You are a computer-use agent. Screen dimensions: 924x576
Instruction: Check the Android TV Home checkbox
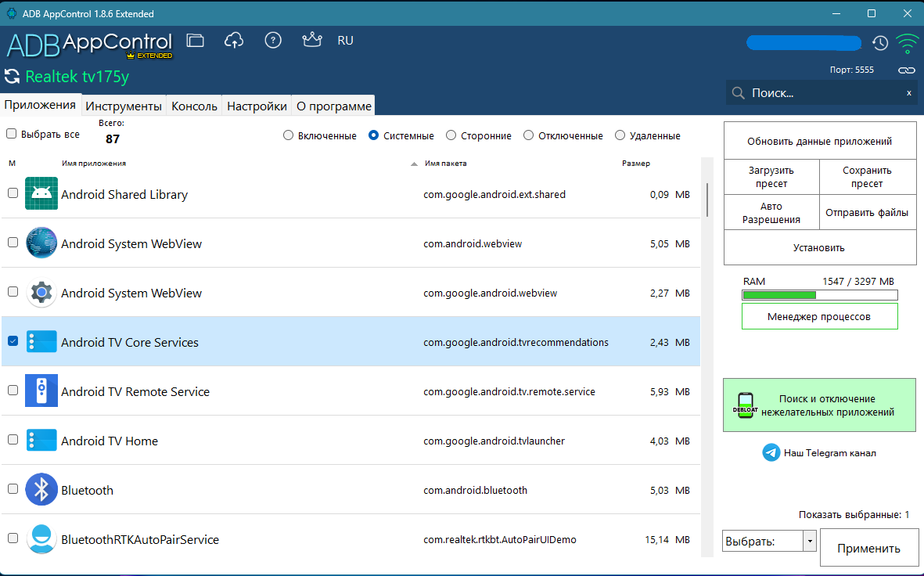click(x=13, y=440)
